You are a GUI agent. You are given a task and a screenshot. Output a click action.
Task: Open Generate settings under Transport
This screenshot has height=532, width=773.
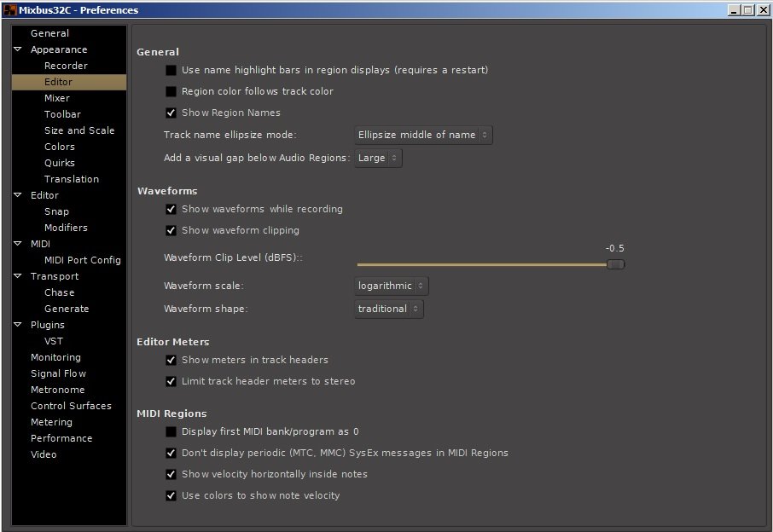[x=67, y=309]
